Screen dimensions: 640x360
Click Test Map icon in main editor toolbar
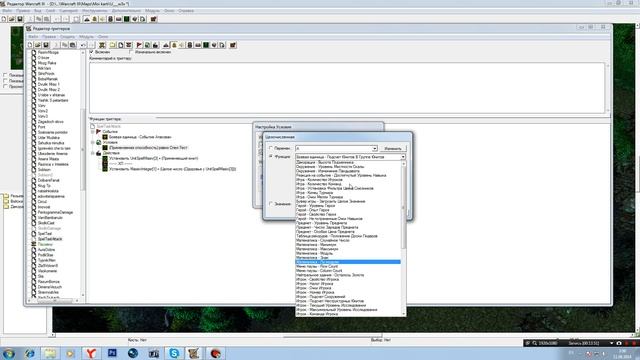click(153, 19)
